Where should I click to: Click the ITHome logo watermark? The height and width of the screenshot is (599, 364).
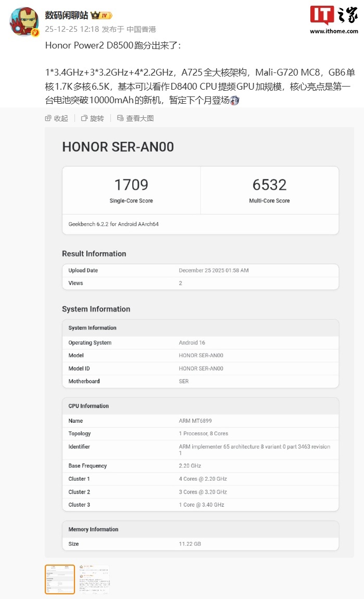pos(334,16)
